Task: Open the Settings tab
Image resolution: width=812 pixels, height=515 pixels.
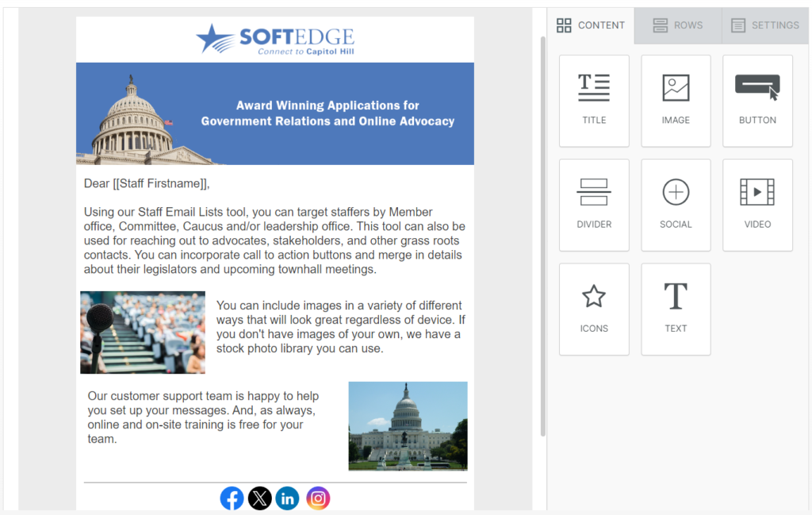Action: point(765,25)
